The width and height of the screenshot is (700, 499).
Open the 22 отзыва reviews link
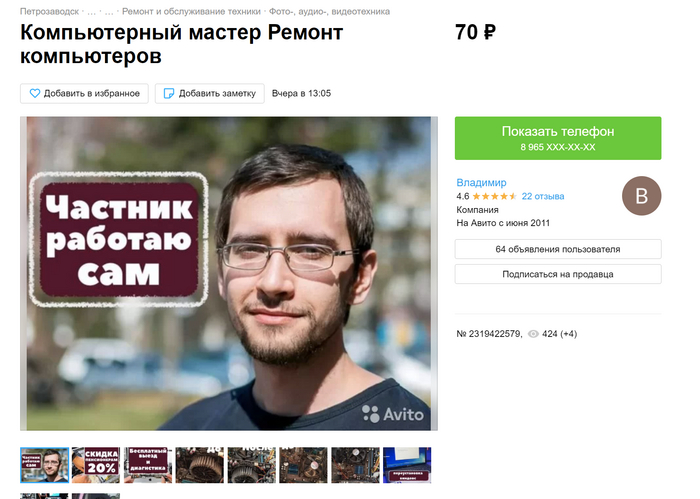543,196
